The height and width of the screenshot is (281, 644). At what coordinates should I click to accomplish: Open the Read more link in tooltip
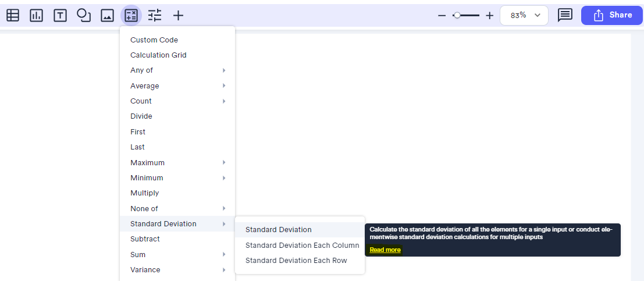click(385, 250)
